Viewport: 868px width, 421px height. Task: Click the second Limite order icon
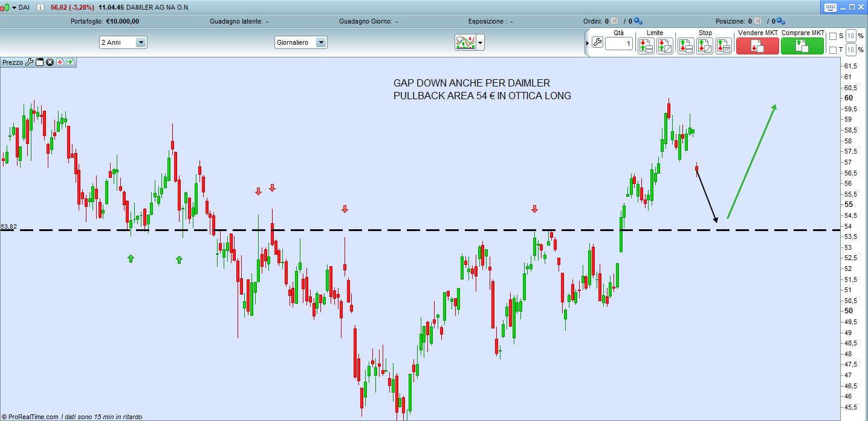tap(665, 45)
